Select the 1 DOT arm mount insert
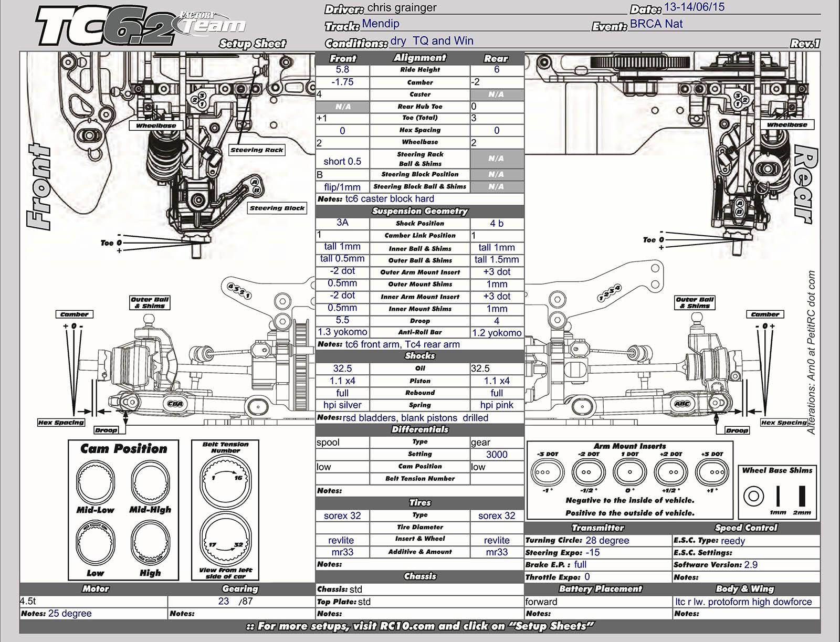Viewport: 840px width, 642px height. click(x=629, y=472)
